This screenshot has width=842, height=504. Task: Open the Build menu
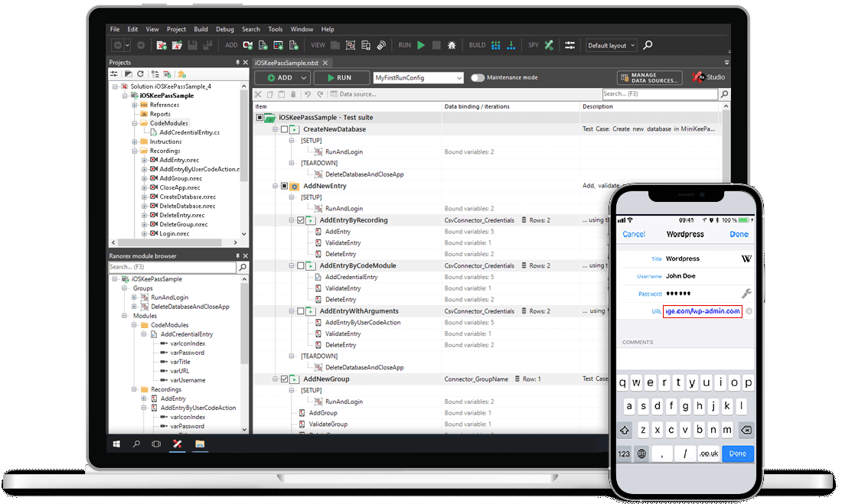201,29
